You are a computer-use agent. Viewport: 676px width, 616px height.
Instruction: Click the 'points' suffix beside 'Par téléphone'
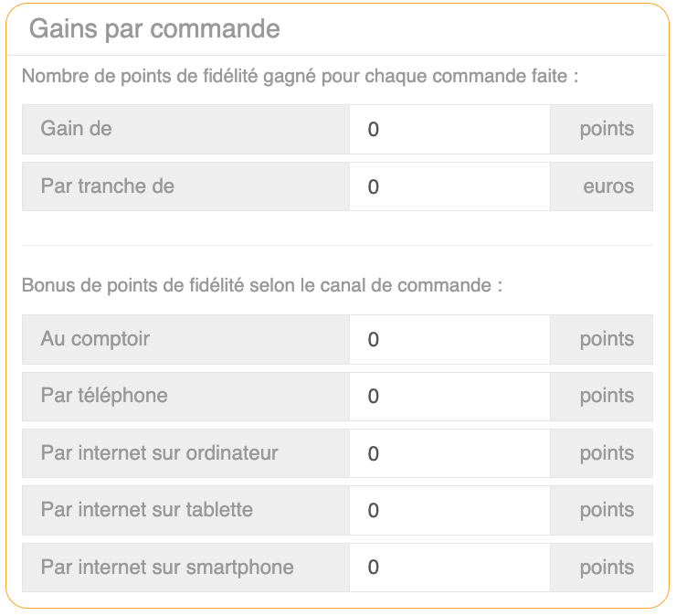click(607, 397)
